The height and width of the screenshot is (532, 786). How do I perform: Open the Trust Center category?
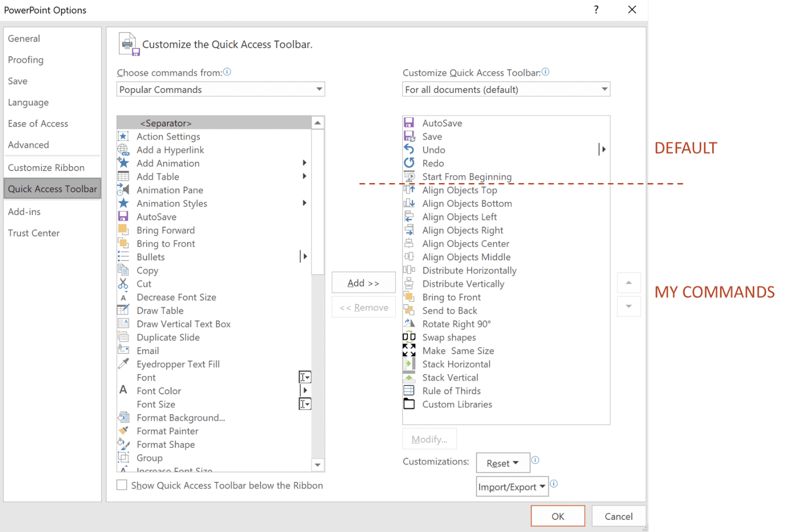[x=52, y=233]
